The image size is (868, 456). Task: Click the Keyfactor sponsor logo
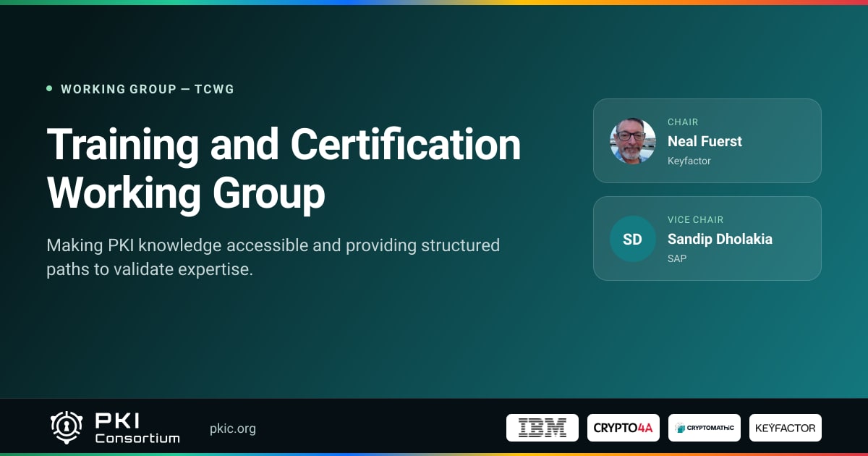(786, 428)
